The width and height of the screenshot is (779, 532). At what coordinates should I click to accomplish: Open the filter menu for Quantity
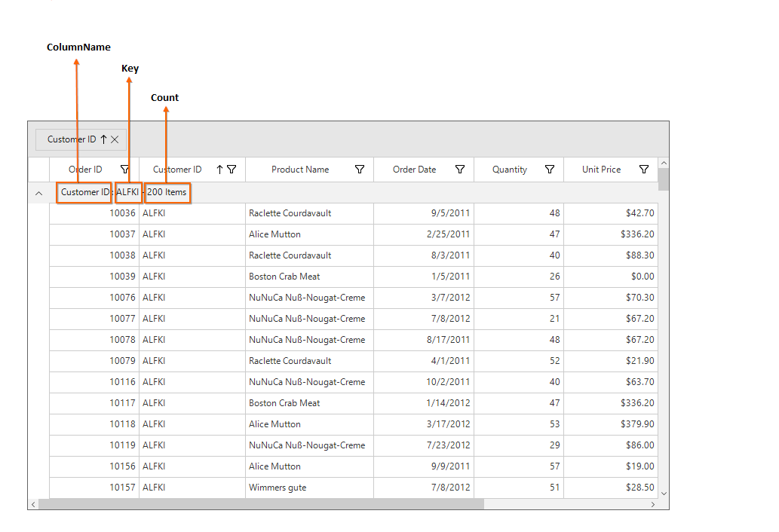point(550,169)
